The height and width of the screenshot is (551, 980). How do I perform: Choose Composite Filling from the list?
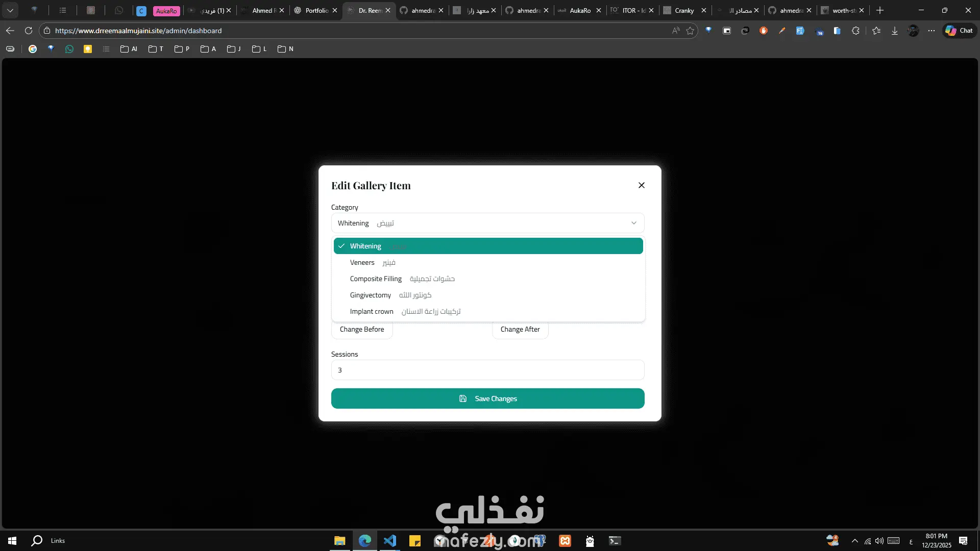(x=376, y=279)
